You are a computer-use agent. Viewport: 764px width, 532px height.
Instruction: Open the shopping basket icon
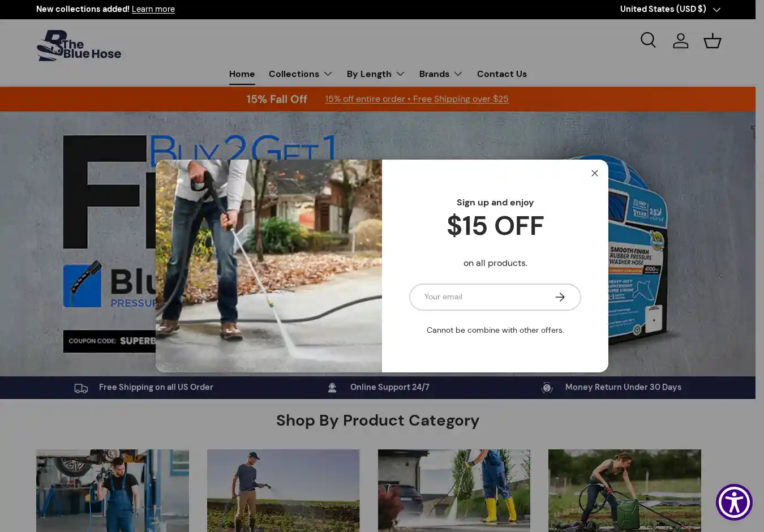tap(712, 41)
